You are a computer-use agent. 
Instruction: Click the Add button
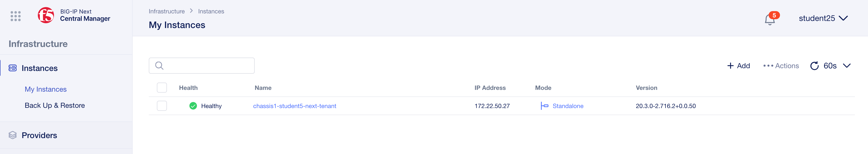[x=738, y=66]
